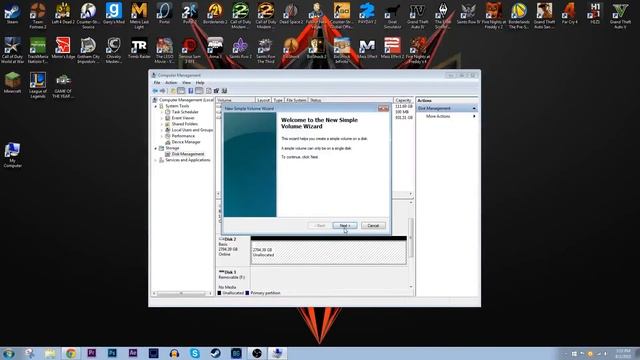640x360 pixels.
Task: Click the File System column header
Action: [x=296, y=100]
